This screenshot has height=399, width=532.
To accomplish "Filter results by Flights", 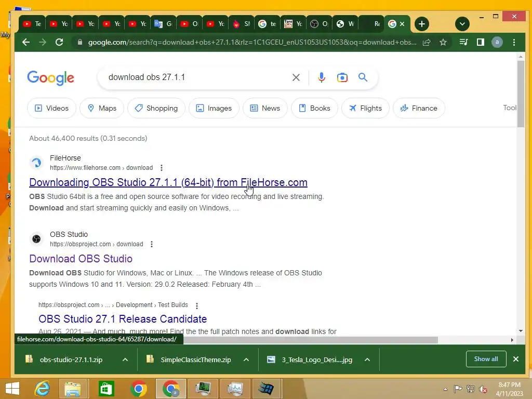I will (365, 108).
